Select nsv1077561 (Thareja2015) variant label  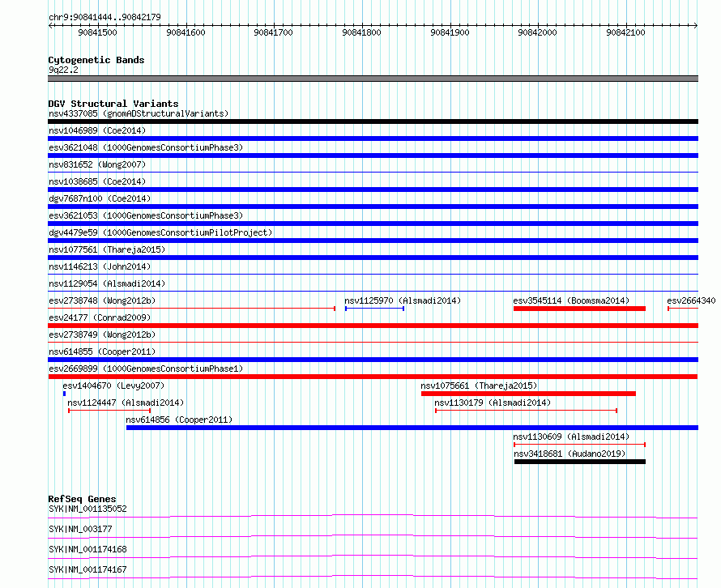coord(107,249)
